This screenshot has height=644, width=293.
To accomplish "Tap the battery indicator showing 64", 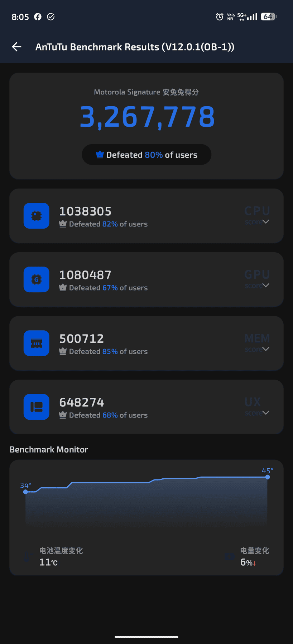I will point(269,17).
